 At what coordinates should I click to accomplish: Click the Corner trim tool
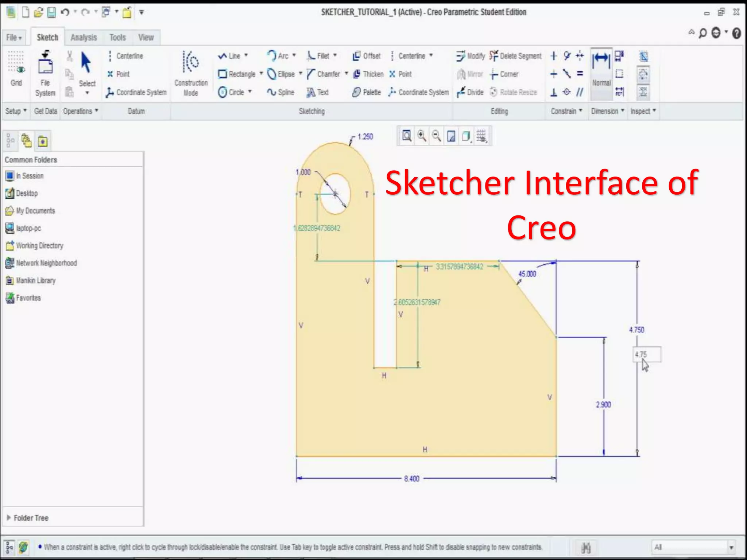[x=504, y=74]
